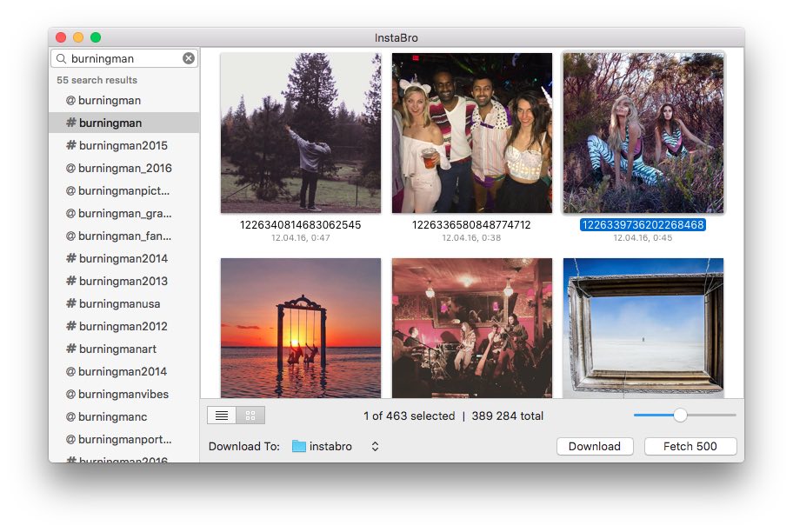793x532 pixels.
Task: Click the file name 1226340814683062545
Action: (x=300, y=224)
